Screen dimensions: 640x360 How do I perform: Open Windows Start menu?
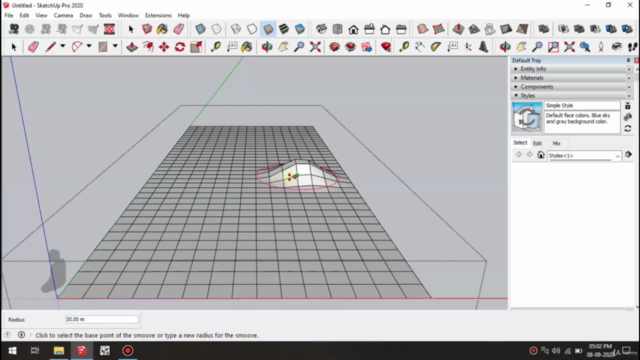point(12,351)
